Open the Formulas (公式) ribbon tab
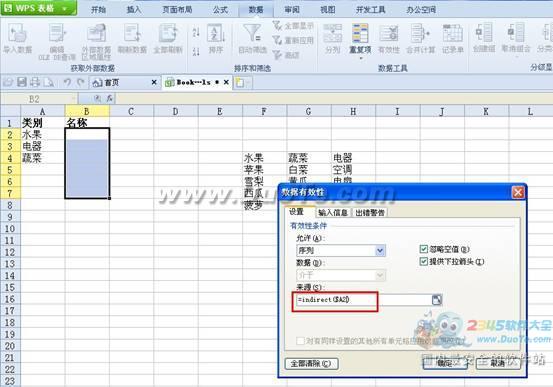Viewport: 553px width, 387px height. (x=220, y=10)
